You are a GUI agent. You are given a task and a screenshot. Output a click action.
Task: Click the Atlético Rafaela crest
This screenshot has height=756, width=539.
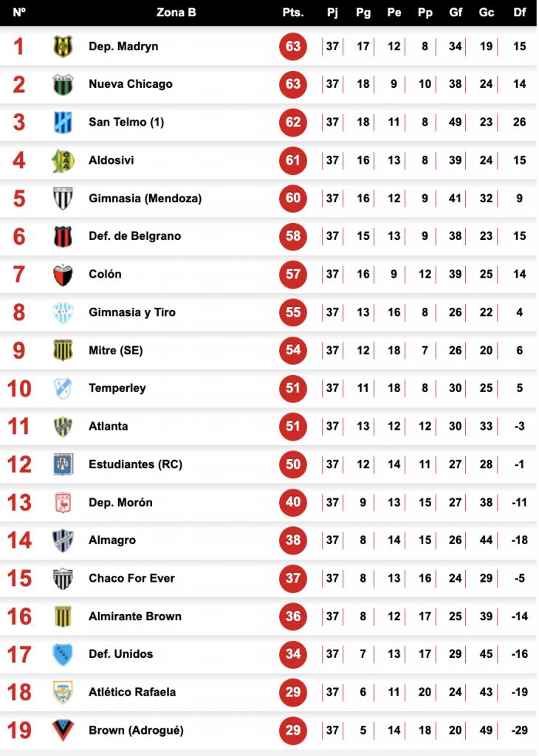(x=63, y=693)
